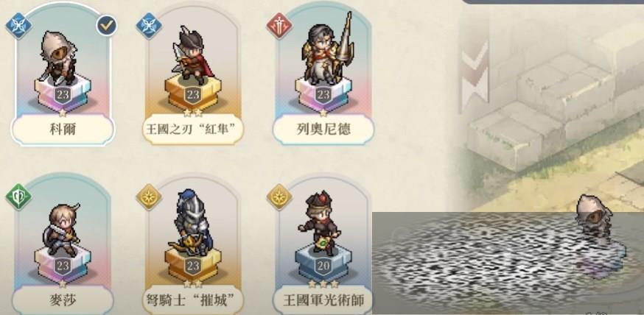Click the hooded unit standing on the battlefield

click(593, 216)
